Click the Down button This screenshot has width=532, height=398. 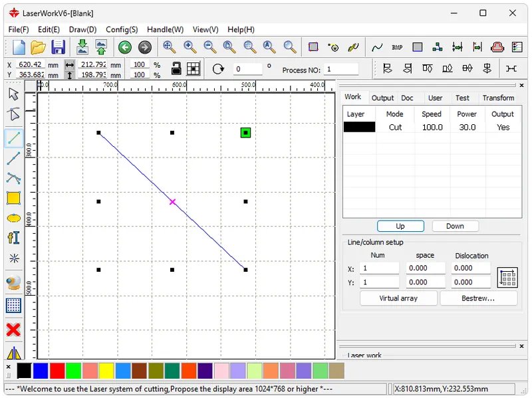455,226
